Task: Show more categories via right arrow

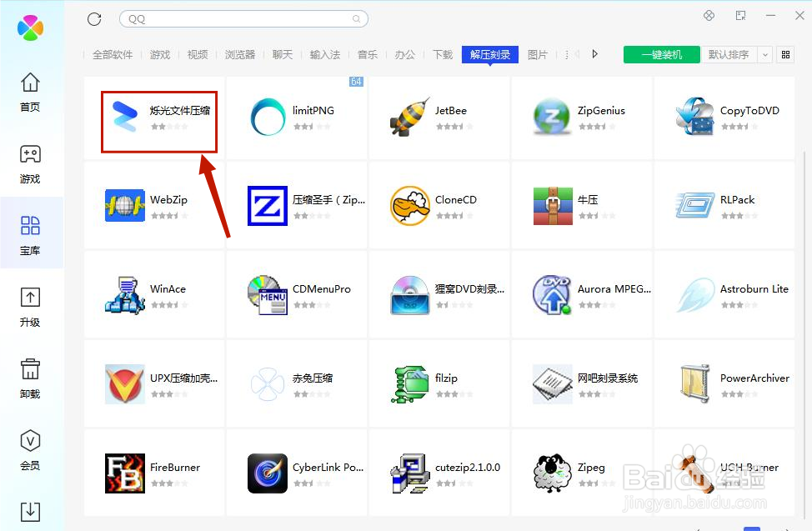Action: (x=595, y=54)
